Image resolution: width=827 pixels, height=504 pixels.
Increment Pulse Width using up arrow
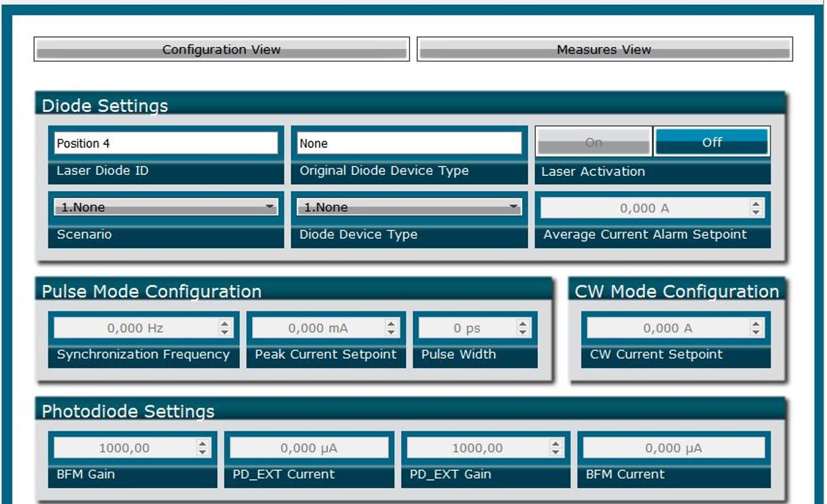[523, 324]
